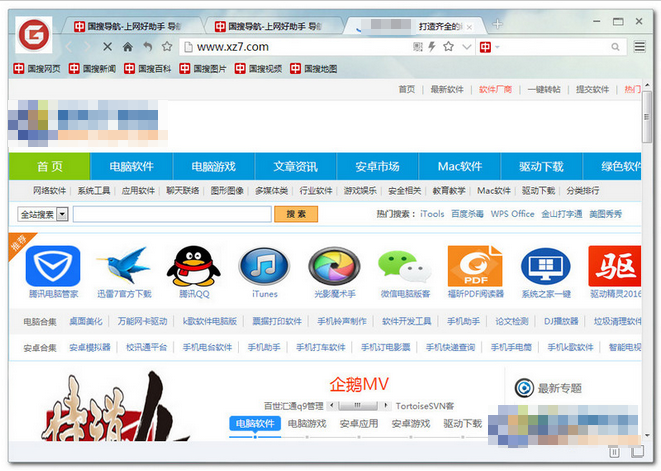Open the 福昕PDF阅读器 icon
Viewport: 661px width, 471px height.
[475, 266]
